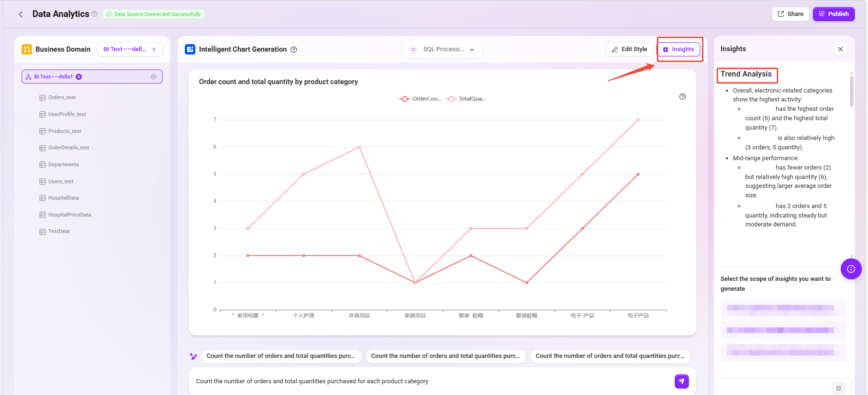The height and width of the screenshot is (395, 868).
Task: Click the Insights panel scrollbar
Action: 852,91
